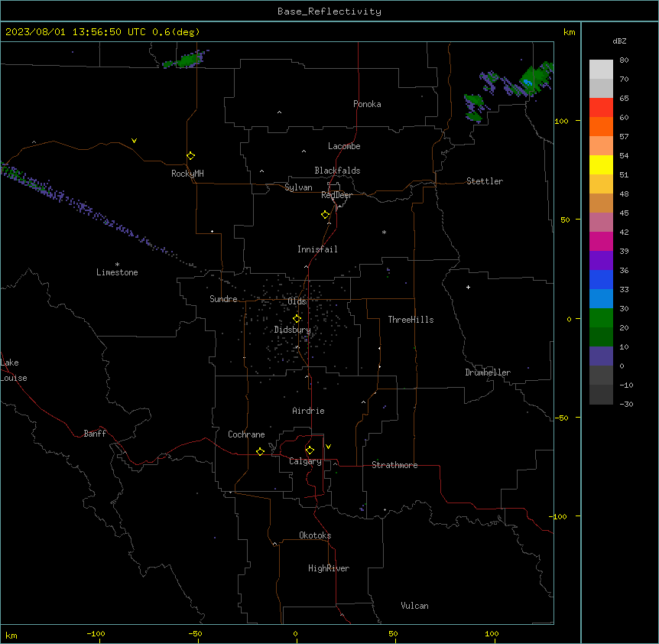Click the Didsbury label
659x644 pixels.
pos(293,330)
